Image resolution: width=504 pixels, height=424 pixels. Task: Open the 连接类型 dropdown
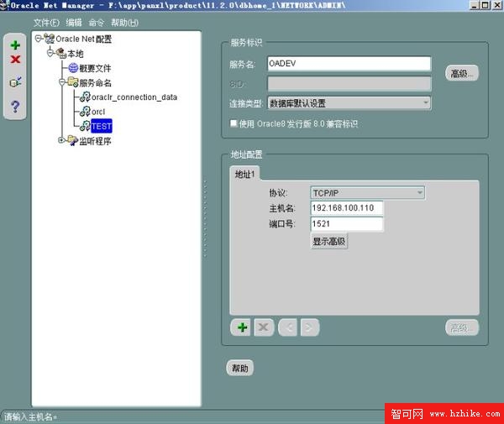pos(349,103)
